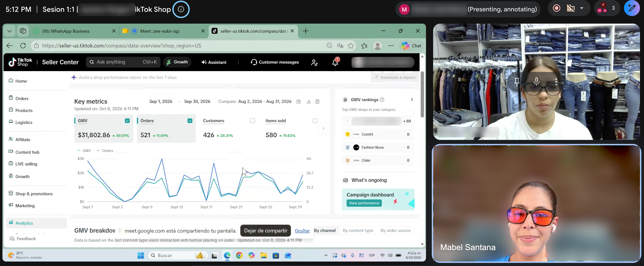Open Shop & promotions in sidebar
This screenshot has width=644, height=266.
tap(31, 194)
